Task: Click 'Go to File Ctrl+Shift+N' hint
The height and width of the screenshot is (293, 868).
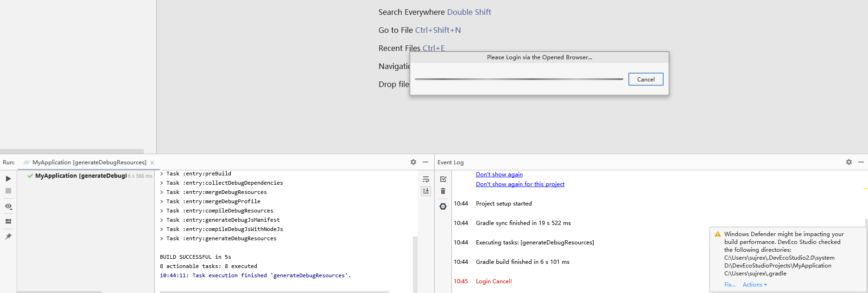Action: coord(420,30)
